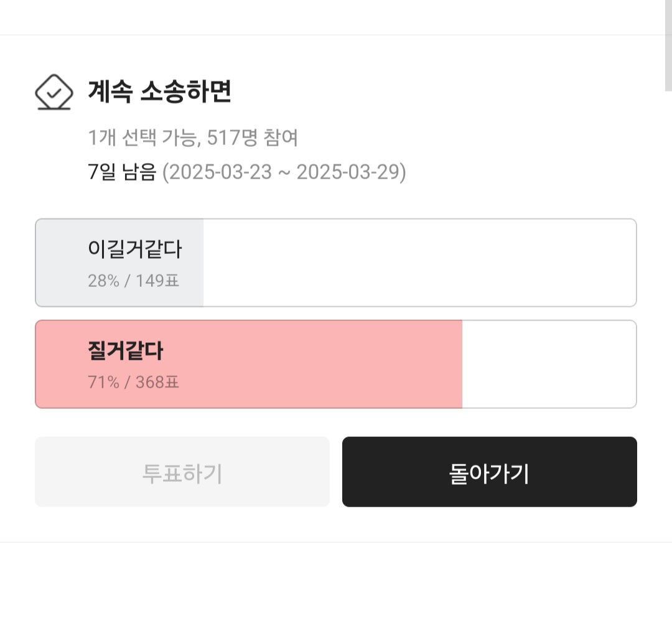Click the vertical scrollbar at the right edge
The width and height of the screenshot is (672, 636).
[x=668, y=47]
